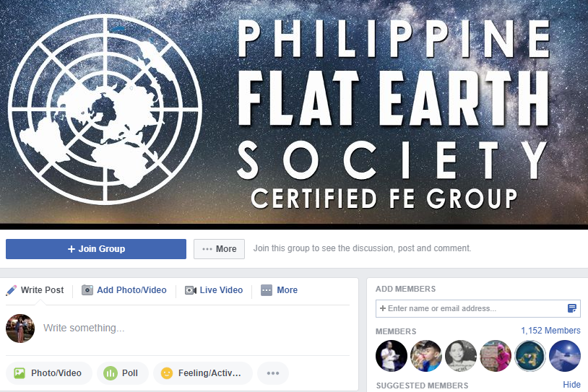Open the composer More menu tab
This screenshot has height=392, width=588.
click(280, 290)
